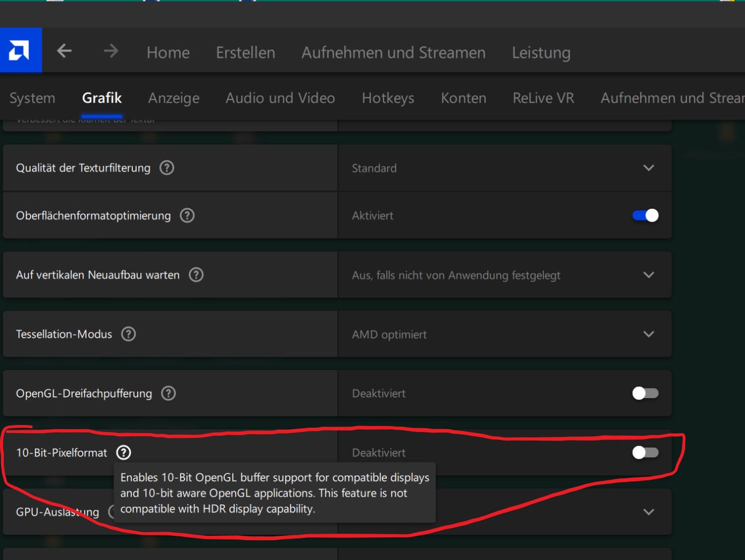Switch to ReLive VR tab
745x560 pixels.
point(543,98)
